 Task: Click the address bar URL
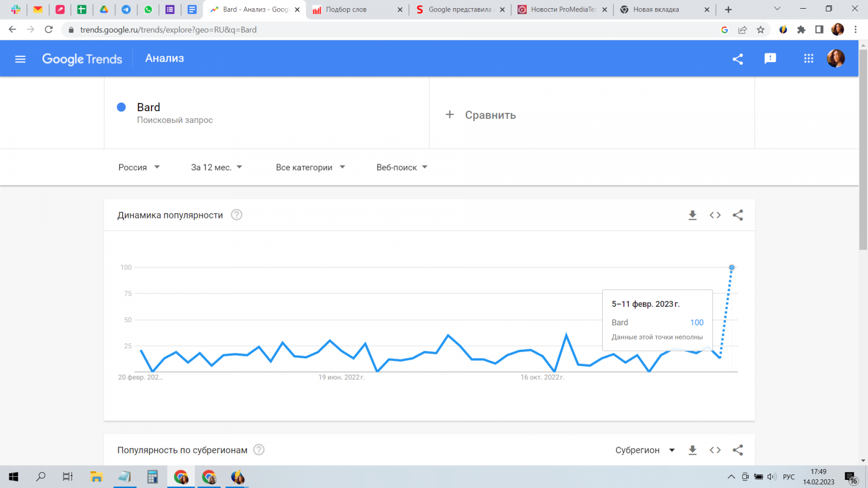(x=168, y=30)
